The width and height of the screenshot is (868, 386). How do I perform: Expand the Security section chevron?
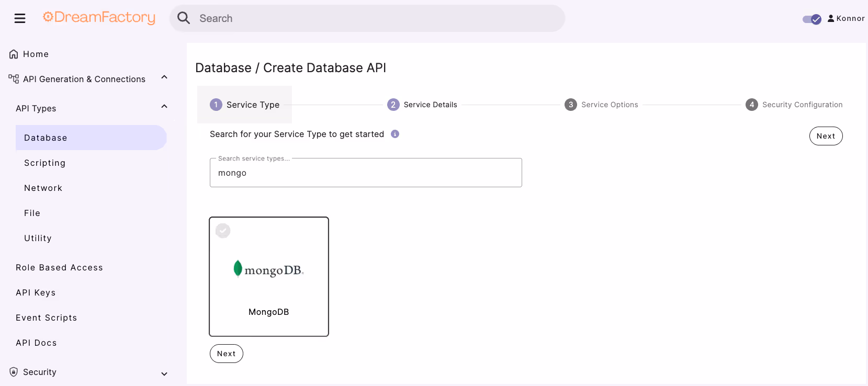164,374
